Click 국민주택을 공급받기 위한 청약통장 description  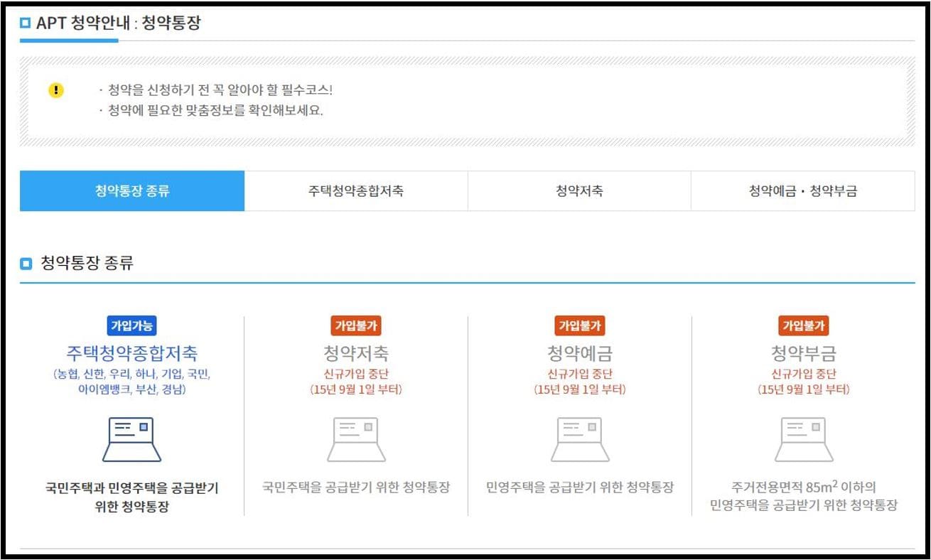pyautogui.click(x=356, y=488)
